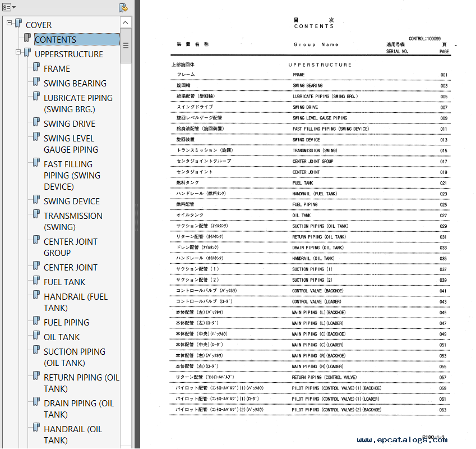Click the navigation pane splitter handle
The width and height of the screenshot is (476, 449).
(137, 218)
